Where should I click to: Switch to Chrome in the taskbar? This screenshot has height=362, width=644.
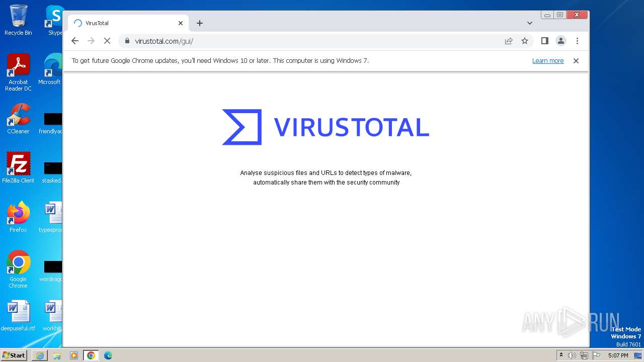91,355
